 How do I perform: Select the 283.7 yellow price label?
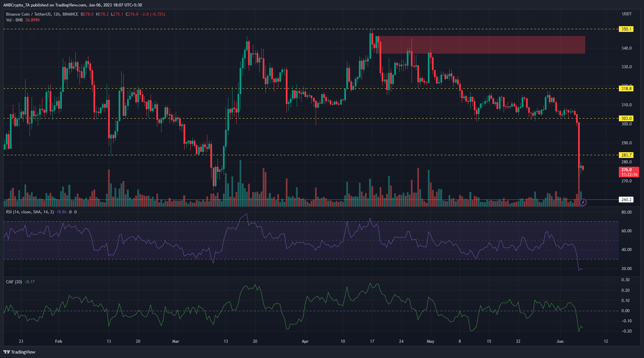(x=626, y=155)
